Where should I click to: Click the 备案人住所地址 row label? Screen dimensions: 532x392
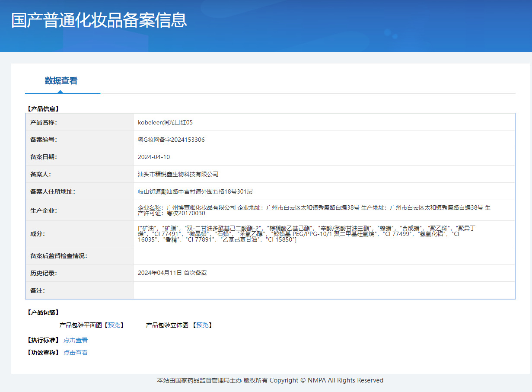(52, 191)
